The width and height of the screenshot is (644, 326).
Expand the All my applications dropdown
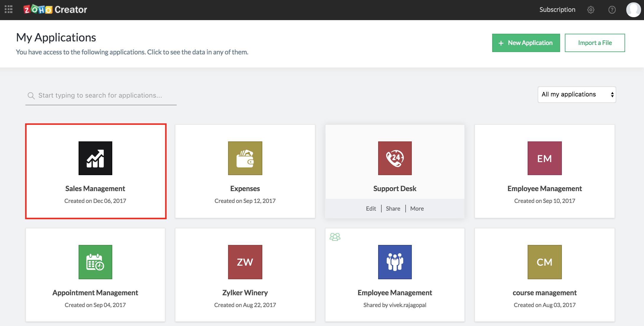[x=577, y=95]
